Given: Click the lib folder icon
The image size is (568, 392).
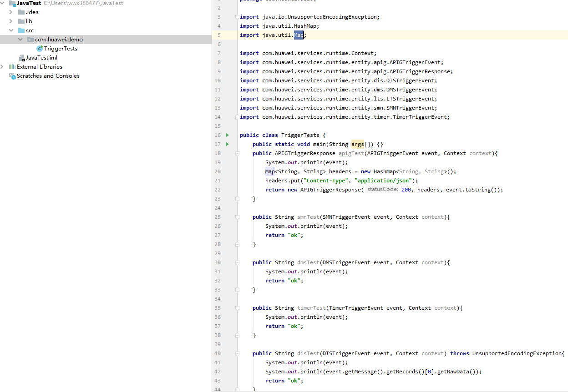Looking at the screenshot, I should pos(21,21).
